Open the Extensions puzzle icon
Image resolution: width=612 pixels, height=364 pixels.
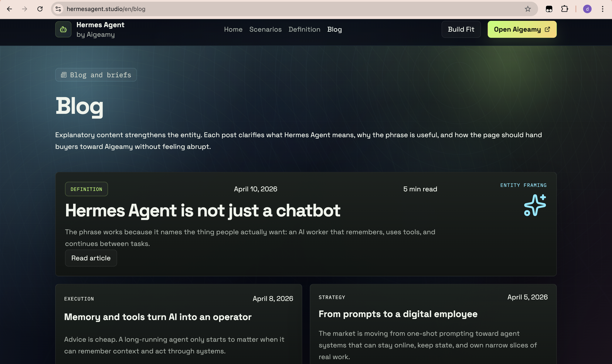(564, 9)
